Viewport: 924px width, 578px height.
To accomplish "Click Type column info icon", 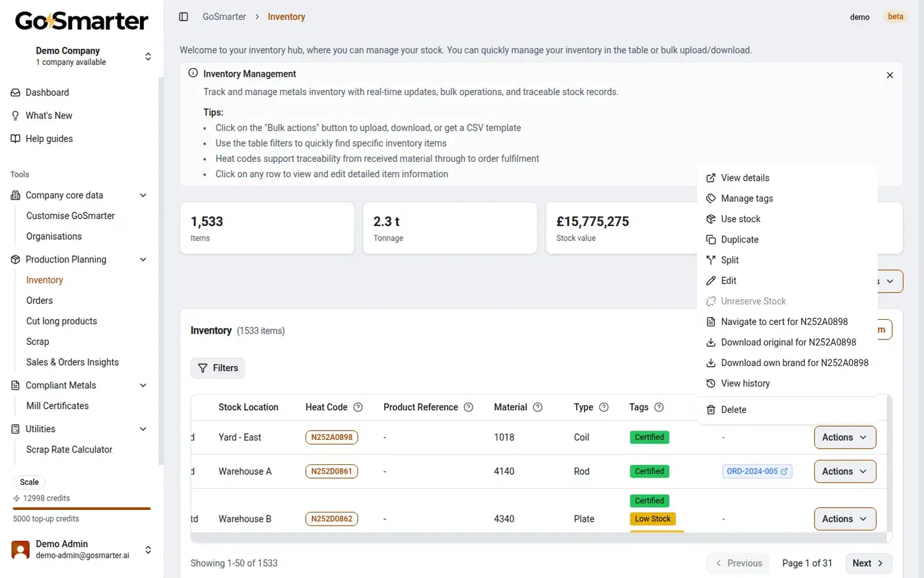I will point(604,408).
